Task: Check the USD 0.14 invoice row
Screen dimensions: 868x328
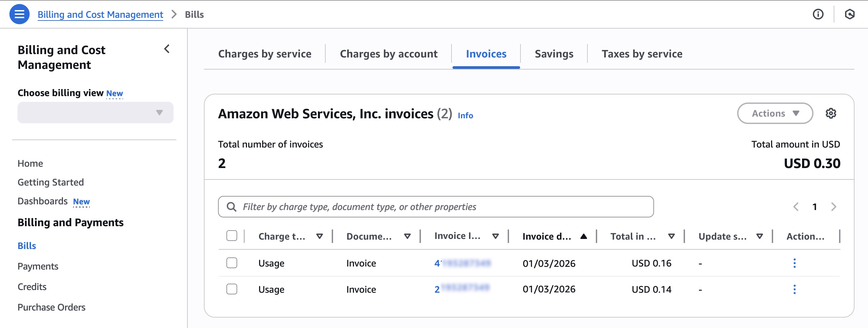Action: click(x=231, y=289)
